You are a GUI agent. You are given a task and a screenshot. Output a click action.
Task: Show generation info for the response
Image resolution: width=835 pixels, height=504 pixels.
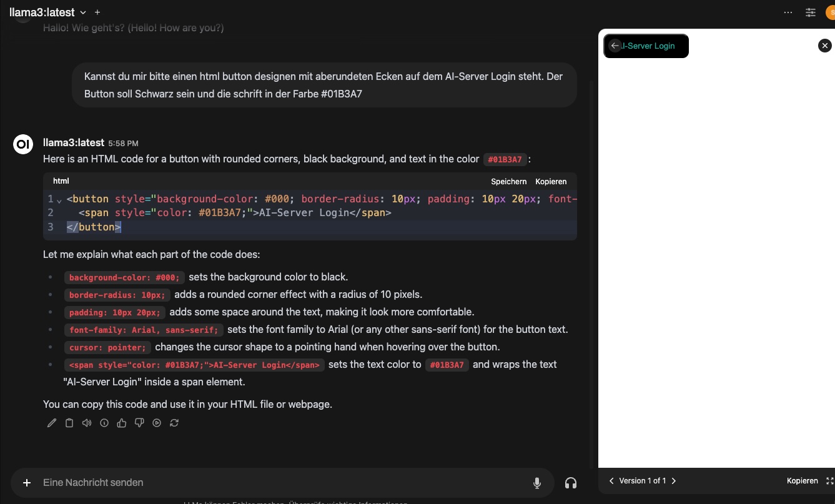click(x=104, y=423)
